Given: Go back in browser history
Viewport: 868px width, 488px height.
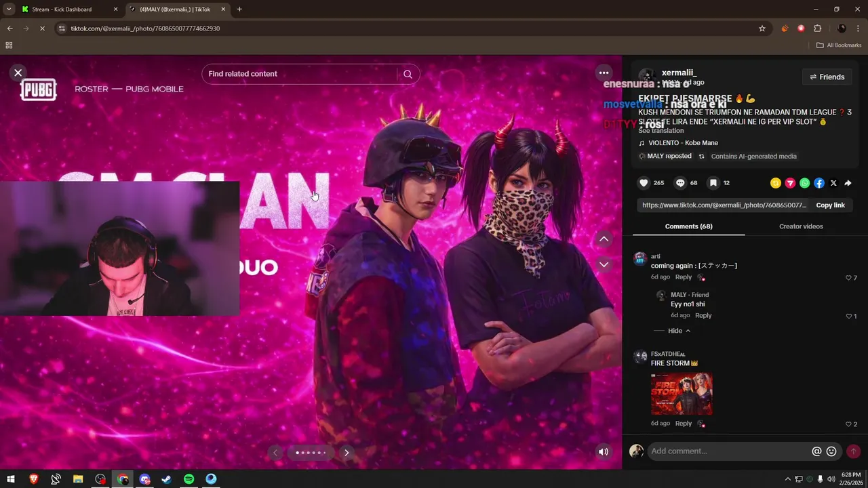Looking at the screenshot, I should (9, 28).
